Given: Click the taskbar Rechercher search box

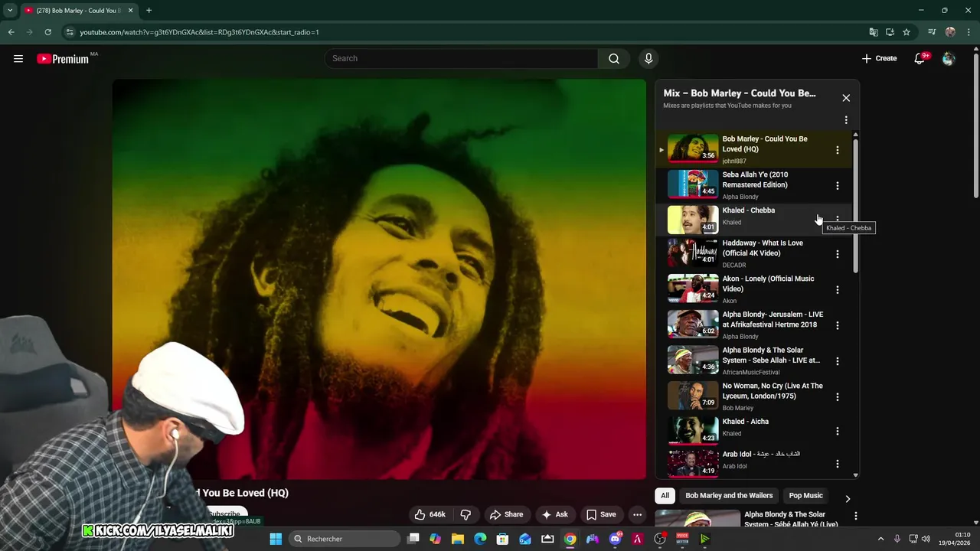Looking at the screenshot, I should [345, 539].
